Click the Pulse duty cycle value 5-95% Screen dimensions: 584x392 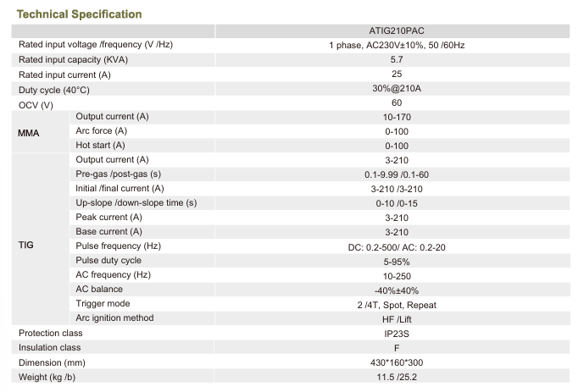coord(397,262)
